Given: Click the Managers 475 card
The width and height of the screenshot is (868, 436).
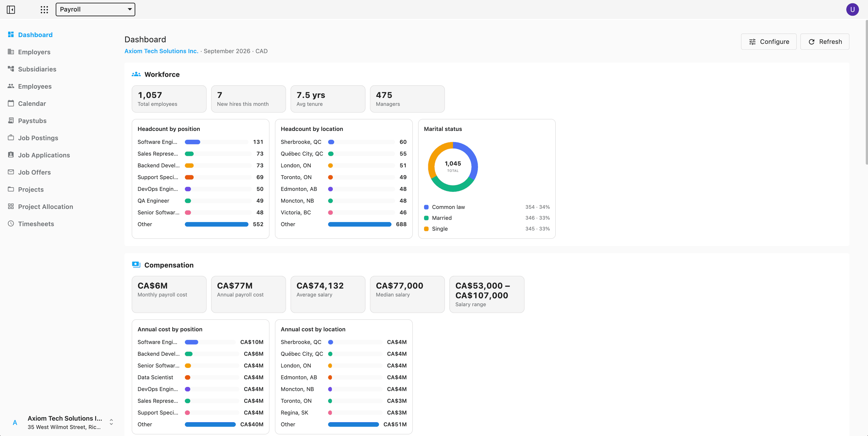Looking at the screenshot, I should coord(407,99).
